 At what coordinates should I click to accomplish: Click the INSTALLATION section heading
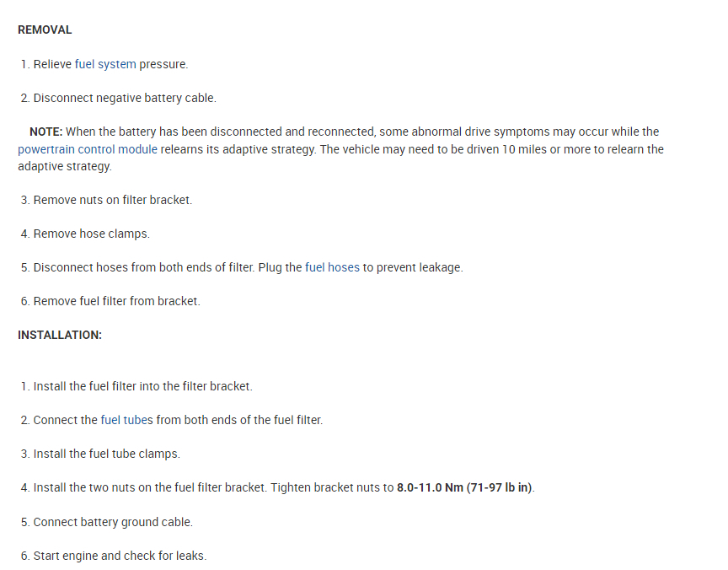coord(59,335)
